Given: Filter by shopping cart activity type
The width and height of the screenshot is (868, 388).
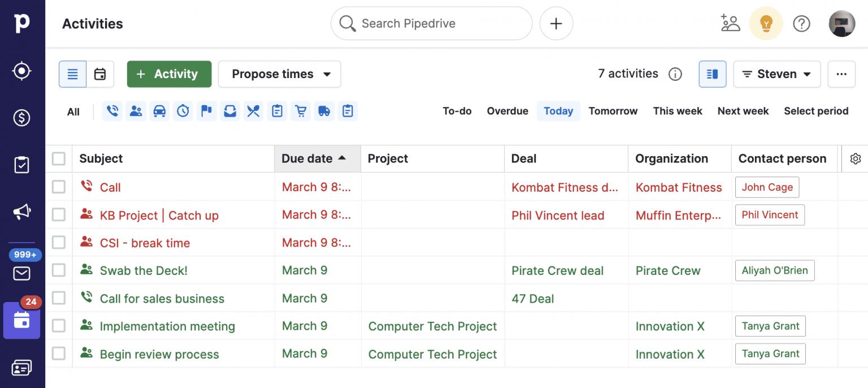Looking at the screenshot, I should point(301,111).
